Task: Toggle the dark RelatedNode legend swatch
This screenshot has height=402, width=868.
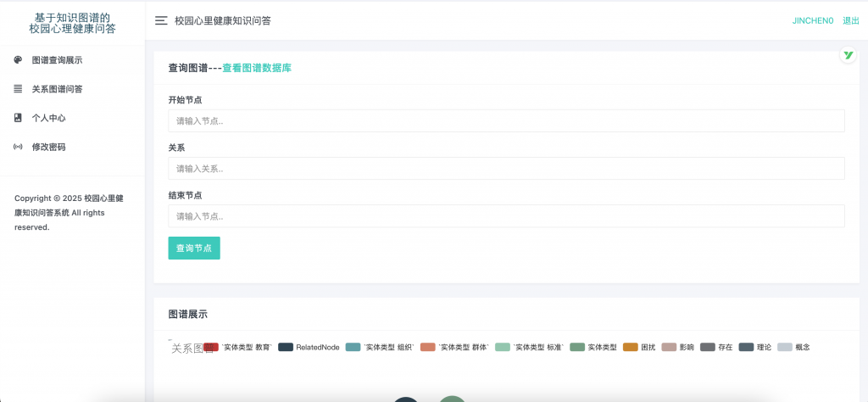Action: pos(286,347)
